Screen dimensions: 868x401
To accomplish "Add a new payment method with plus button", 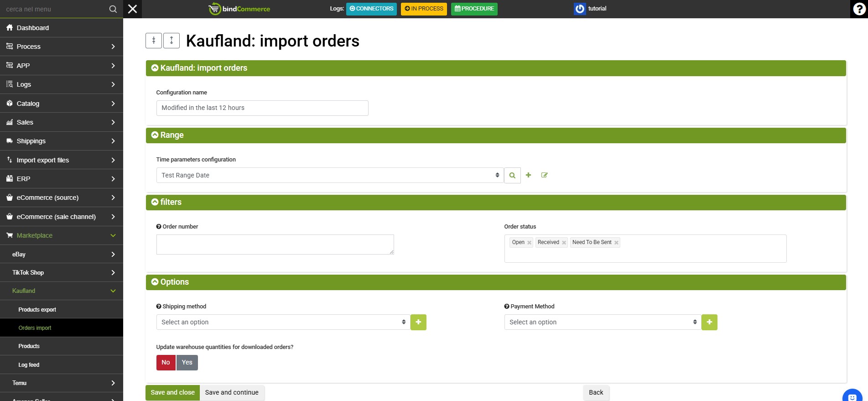I will tap(709, 322).
